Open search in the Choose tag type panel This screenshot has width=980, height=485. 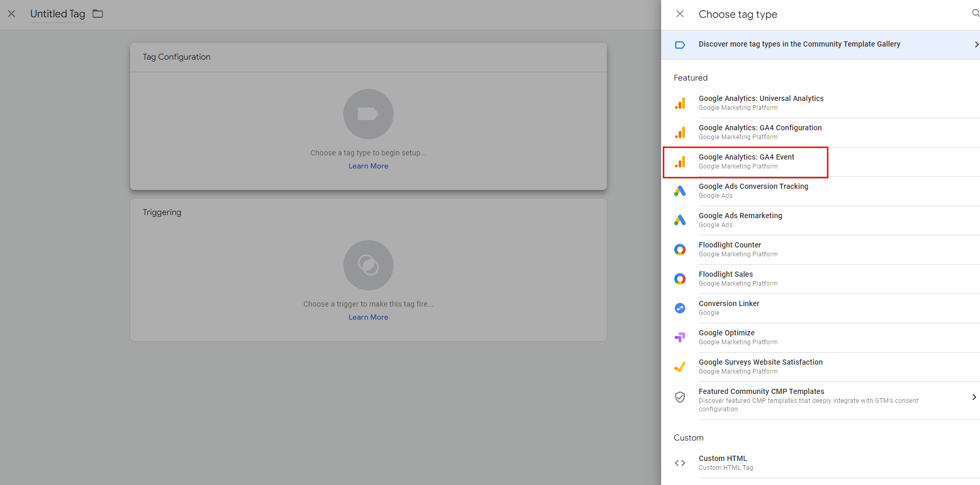[x=975, y=14]
